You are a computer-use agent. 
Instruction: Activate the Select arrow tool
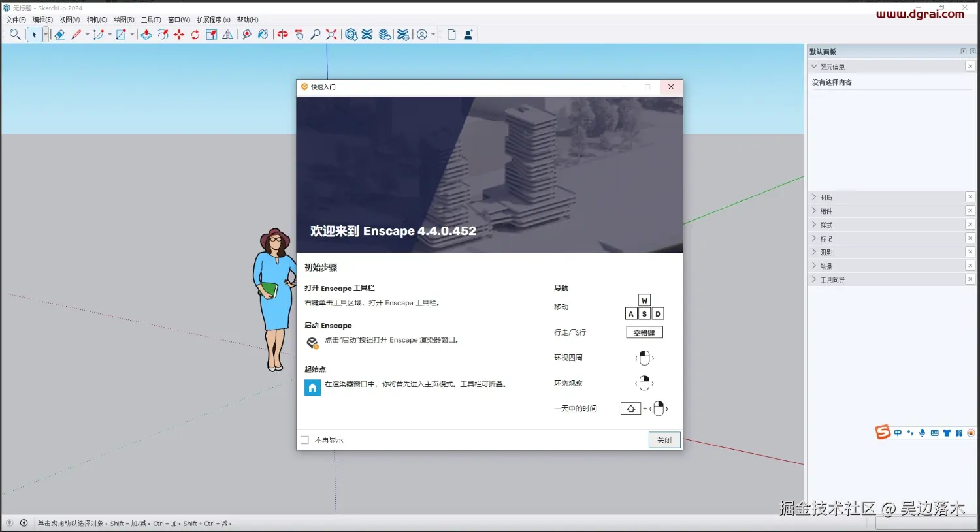(x=35, y=35)
